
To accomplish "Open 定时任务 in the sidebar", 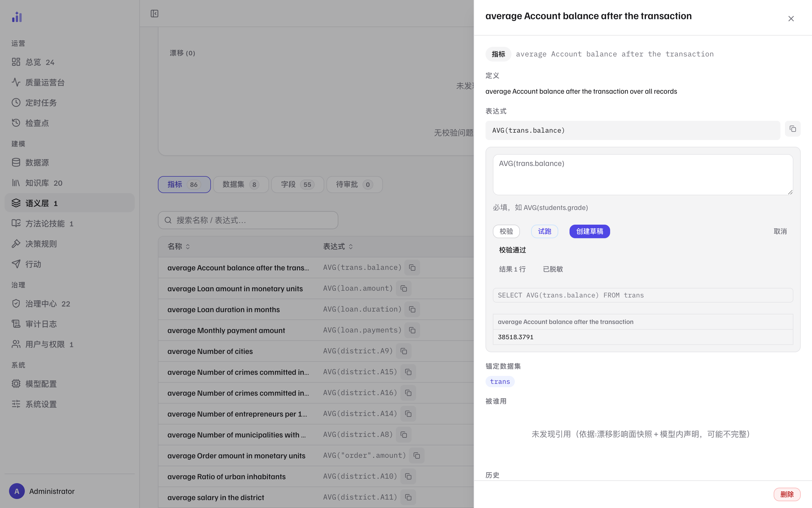I will [69, 103].
